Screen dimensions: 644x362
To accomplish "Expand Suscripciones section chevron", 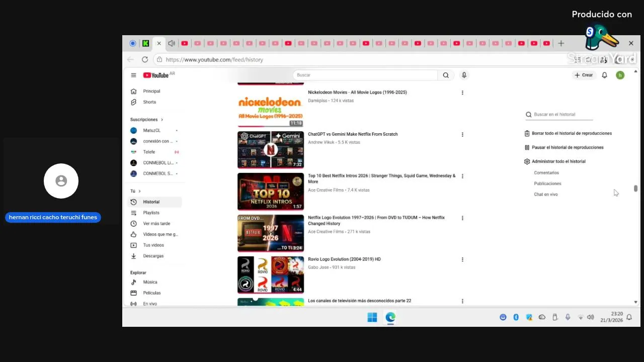I will point(162,120).
